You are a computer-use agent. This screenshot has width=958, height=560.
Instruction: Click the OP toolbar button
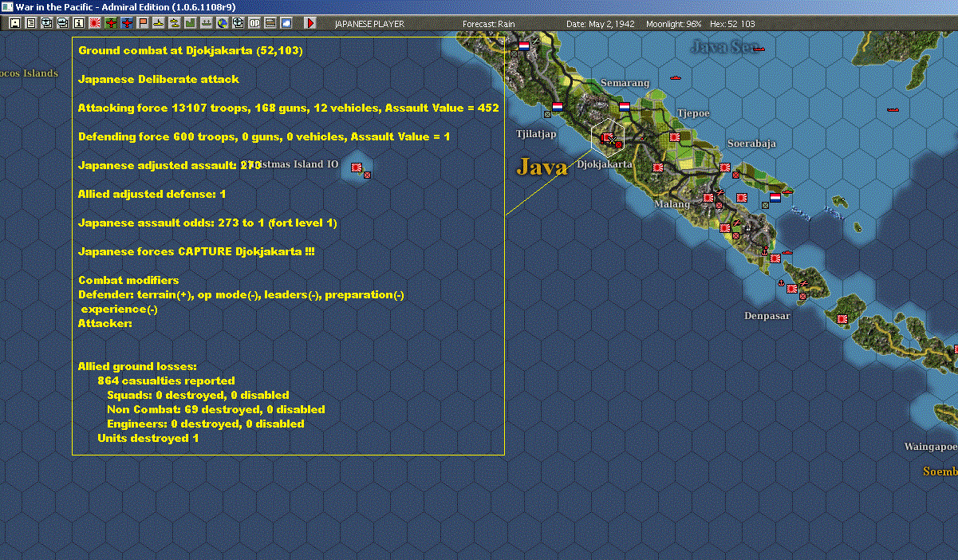[254, 23]
